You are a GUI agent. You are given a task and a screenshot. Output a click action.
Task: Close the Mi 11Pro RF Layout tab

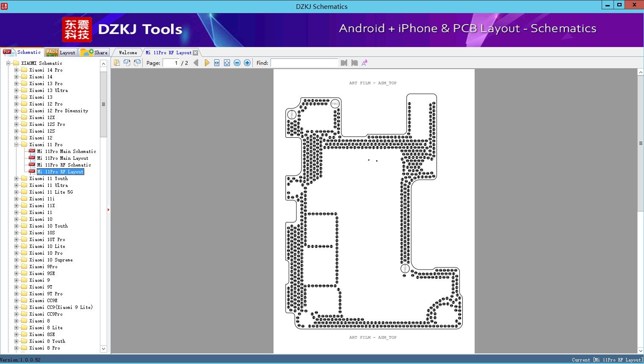pos(196,53)
